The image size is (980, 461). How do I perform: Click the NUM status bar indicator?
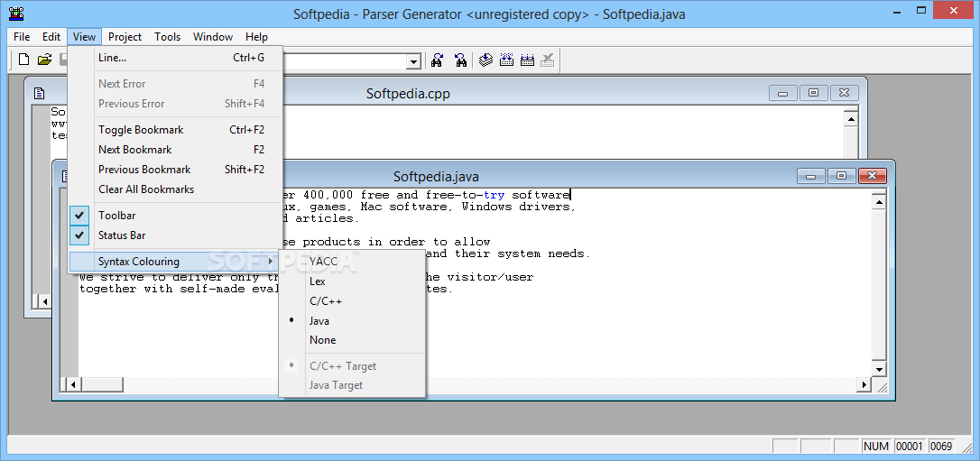(875, 446)
